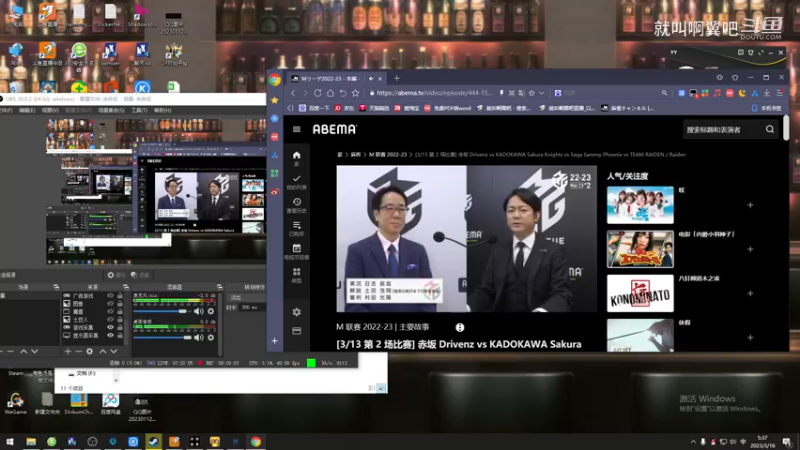Open the genres grid icon in ABEMA sidebar

296,271
